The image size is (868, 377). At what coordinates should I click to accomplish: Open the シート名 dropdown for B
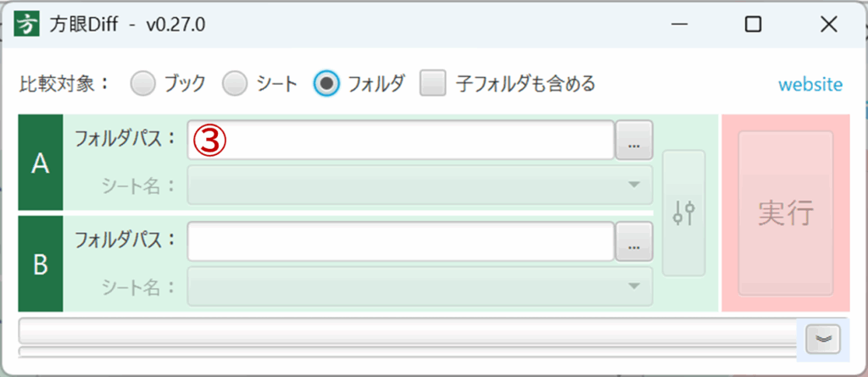[420, 286]
